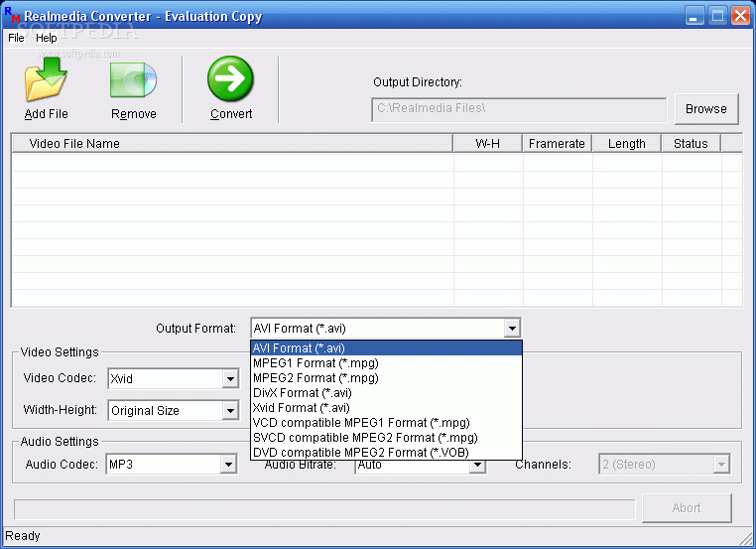756x549 pixels.
Task: Select SVCD compatible MPEG2 Format option
Action: (x=386, y=438)
